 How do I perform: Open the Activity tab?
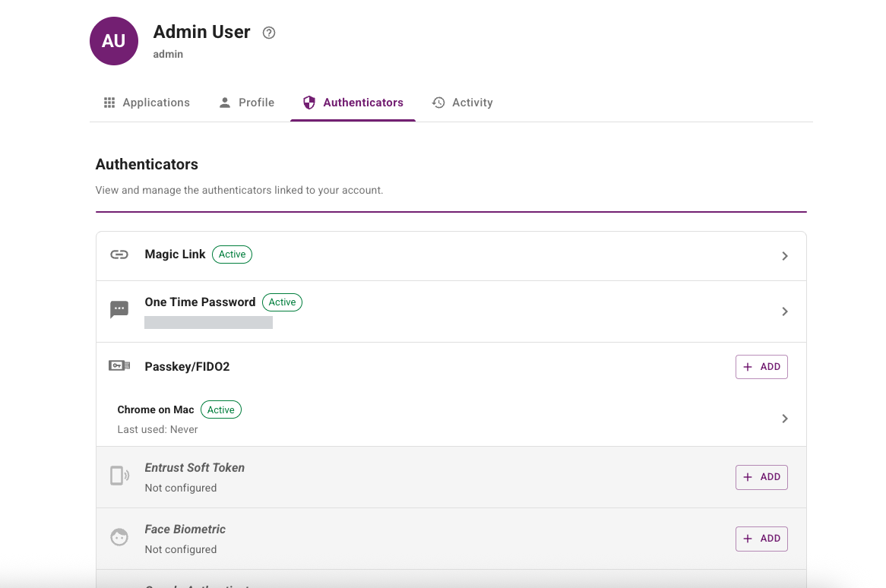(x=462, y=103)
